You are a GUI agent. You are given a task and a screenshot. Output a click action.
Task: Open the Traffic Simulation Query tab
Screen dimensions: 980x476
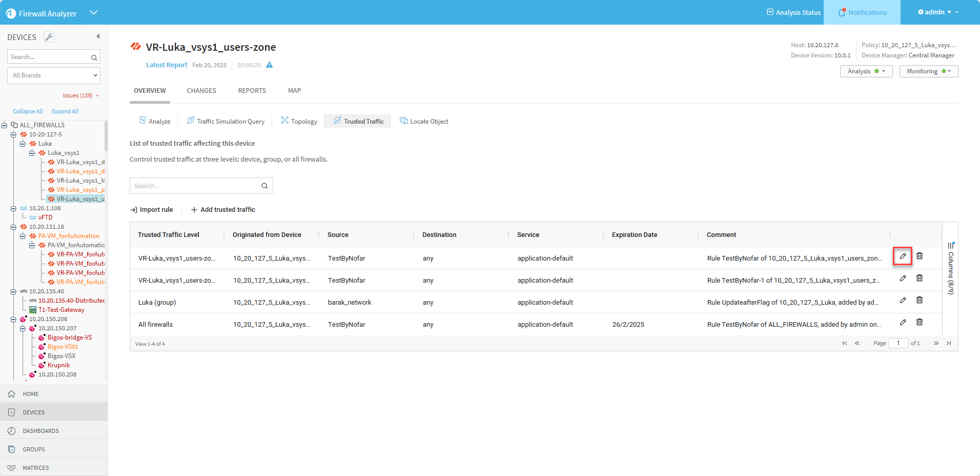point(226,122)
